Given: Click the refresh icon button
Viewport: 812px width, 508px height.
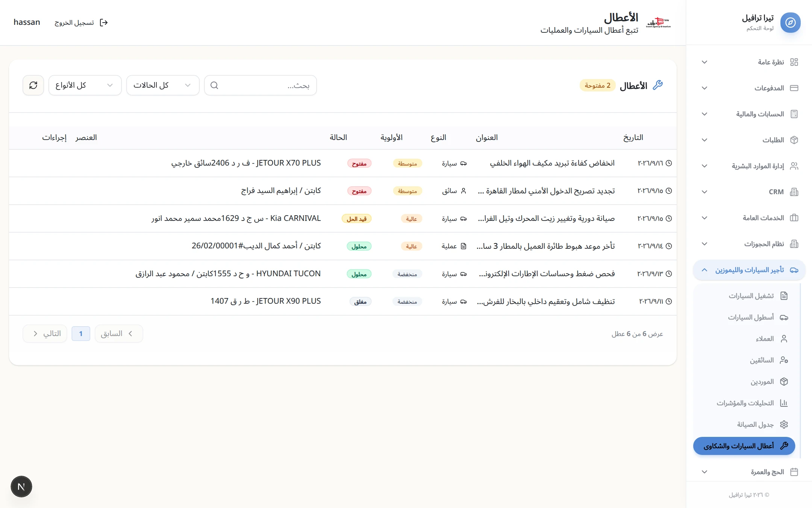Looking at the screenshot, I should [x=33, y=85].
